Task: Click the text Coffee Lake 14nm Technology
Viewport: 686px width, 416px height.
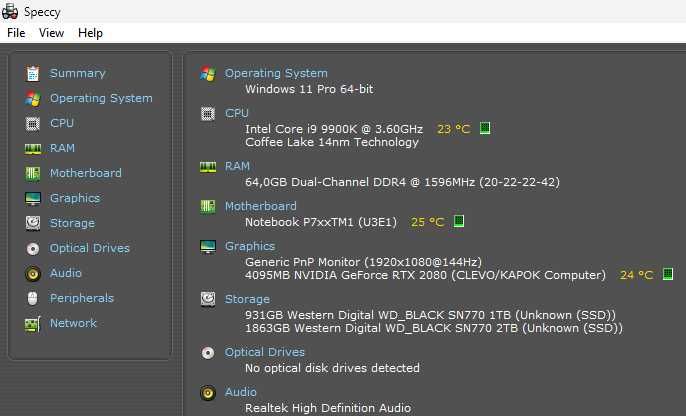Action: coord(332,142)
